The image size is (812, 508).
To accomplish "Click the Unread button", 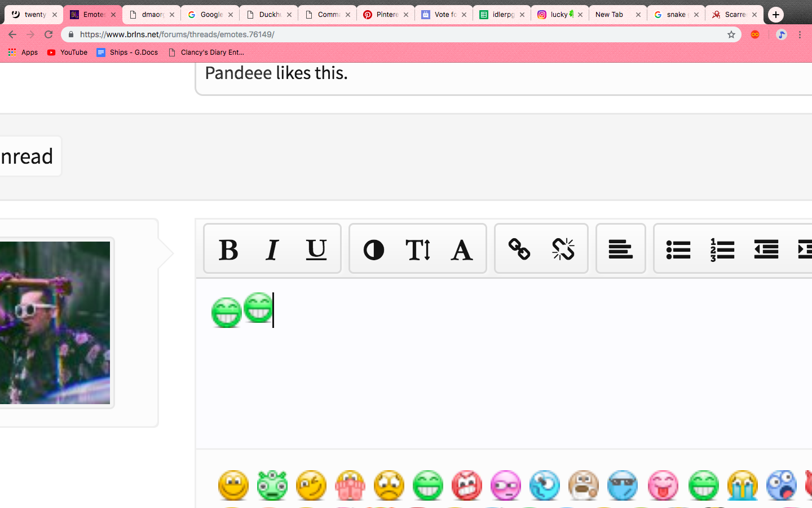I will point(29,156).
